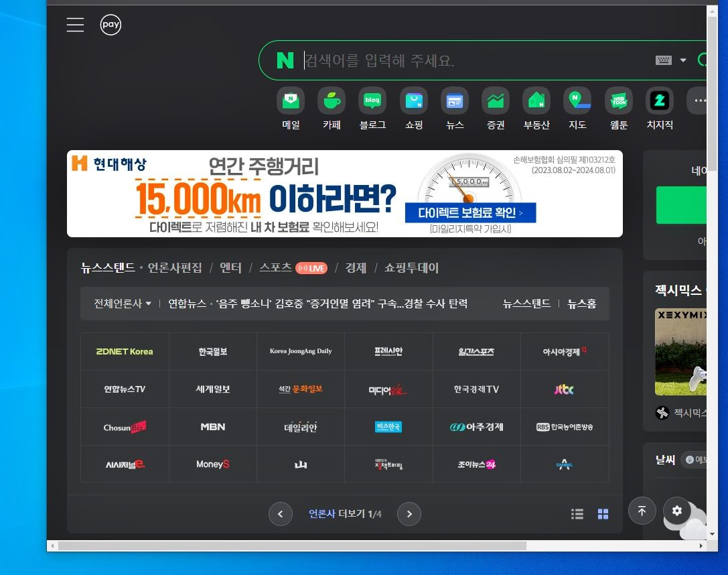Click the vertical scrollbar down arrow
The width and height of the screenshot is (728, 575).
[x=712, y=534]
